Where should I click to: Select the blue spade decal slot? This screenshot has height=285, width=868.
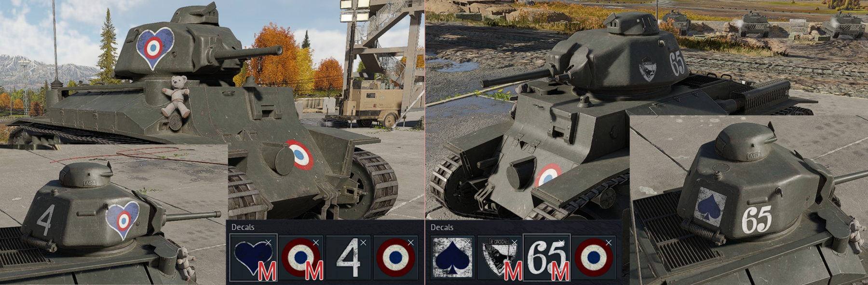[x=452, y=257]
